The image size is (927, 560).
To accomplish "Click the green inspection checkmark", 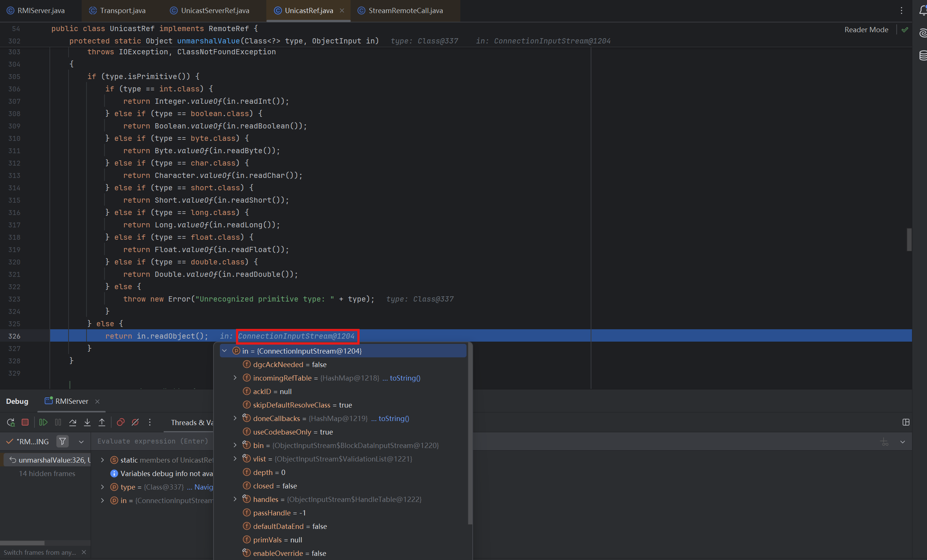I will point(905,30).
